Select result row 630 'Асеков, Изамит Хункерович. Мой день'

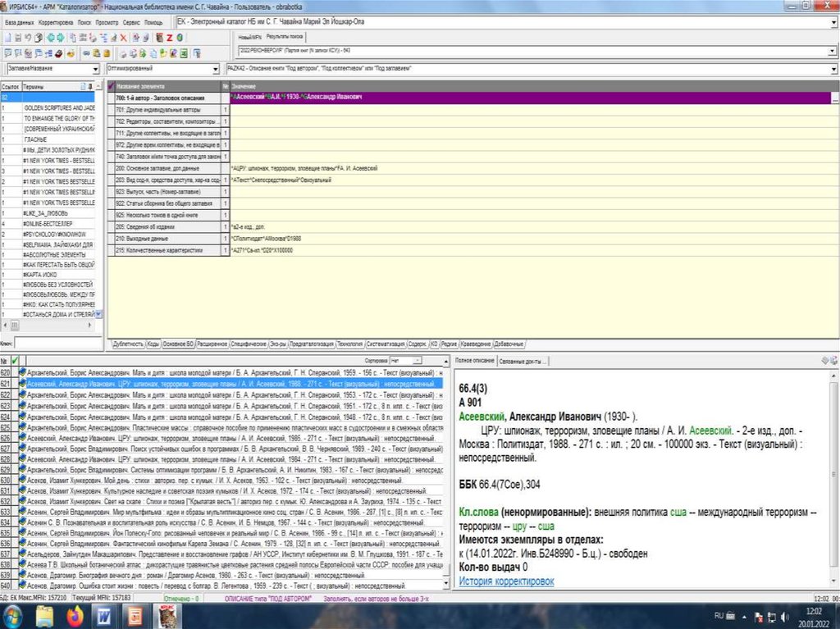(x=231, y=481)
